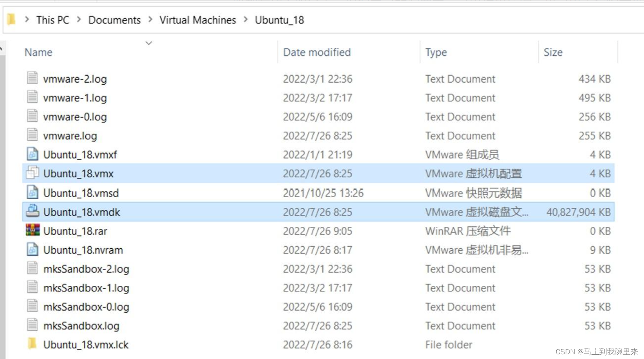Click the type VMware 快照元数据
The width and height of the screenshot is (644, 359).
(x=474, y=193)
